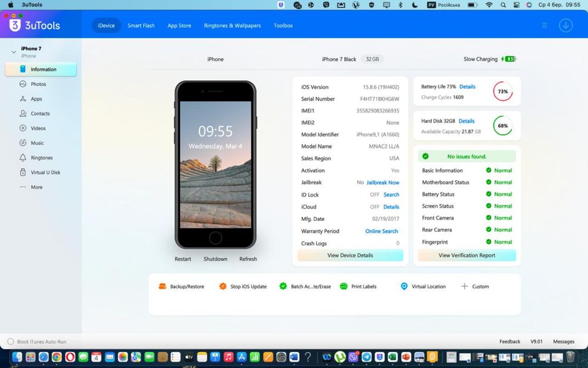Click the Stop iOS Update tool

pyautogui.click(x=243, y=287)
